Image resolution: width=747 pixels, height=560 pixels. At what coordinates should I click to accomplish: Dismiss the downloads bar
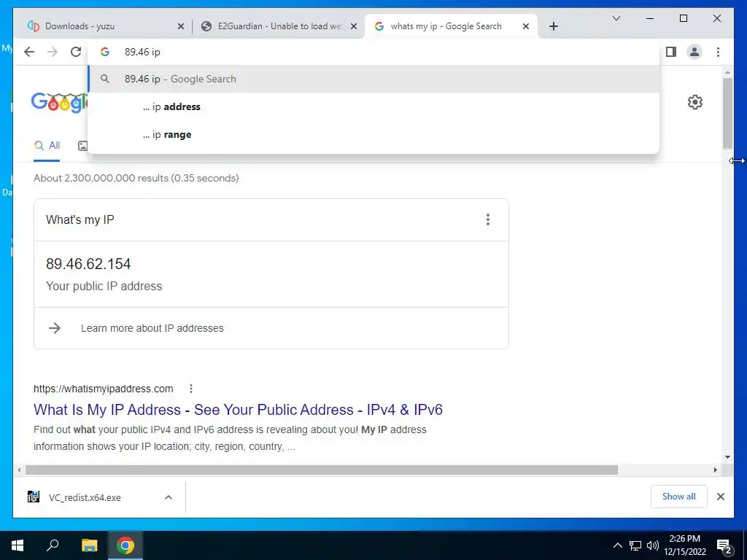pos(721,497)
